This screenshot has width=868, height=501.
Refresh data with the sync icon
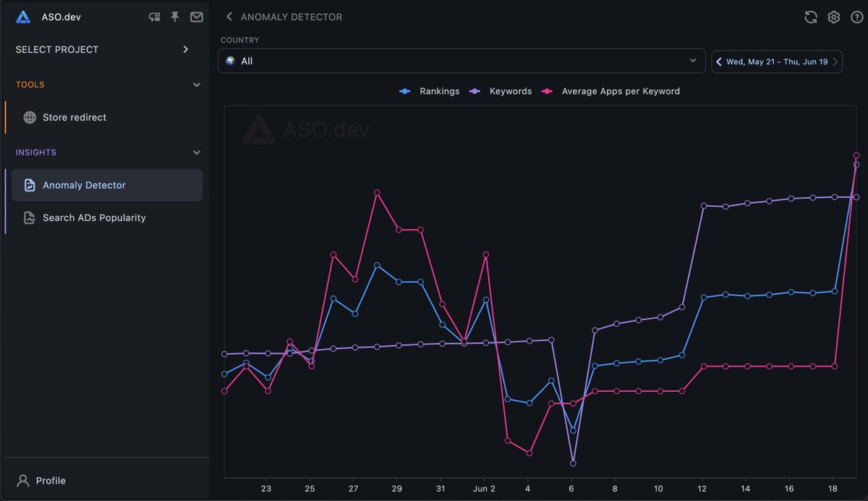pyautogui.click(x=811, y=17)
